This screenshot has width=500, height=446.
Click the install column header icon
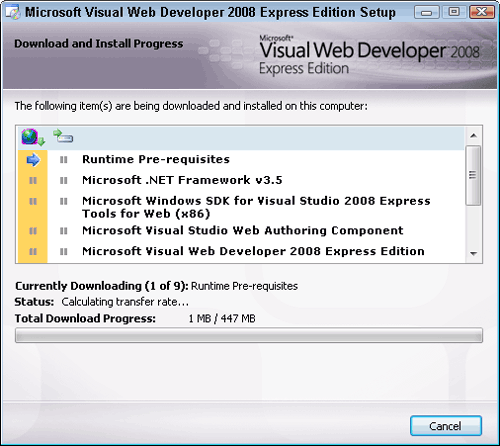pyautogui.click(x=63, y=136)
